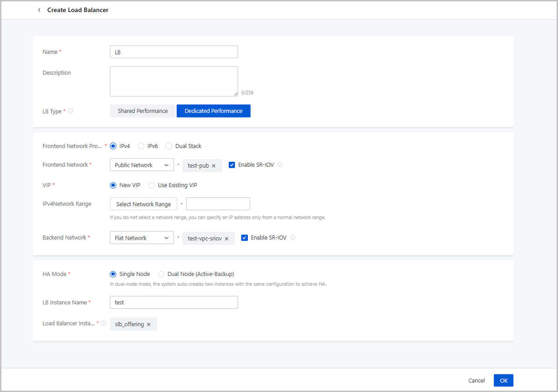Select the IPv6 radio button

pyautogui.click(x=141, y=146)
